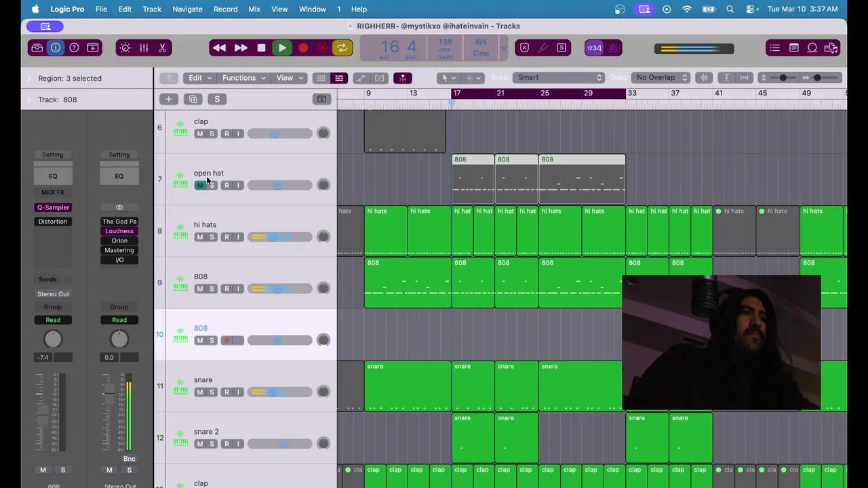Click the green Play button
Viewport: 868px width, 488px height.
[x=282, y=48]
